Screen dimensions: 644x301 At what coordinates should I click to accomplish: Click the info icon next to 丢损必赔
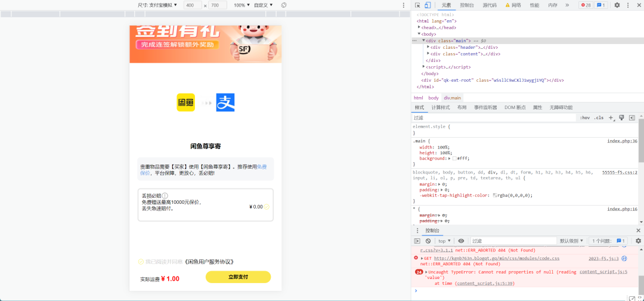coord(165,196)
